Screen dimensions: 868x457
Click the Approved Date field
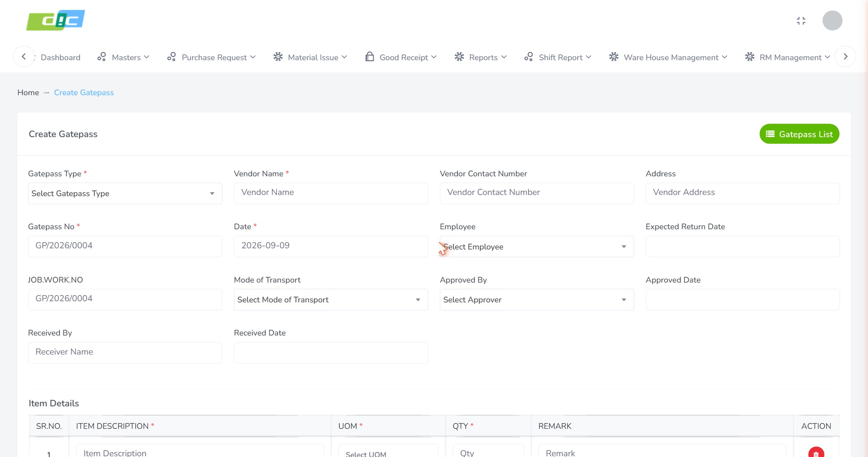743,300
